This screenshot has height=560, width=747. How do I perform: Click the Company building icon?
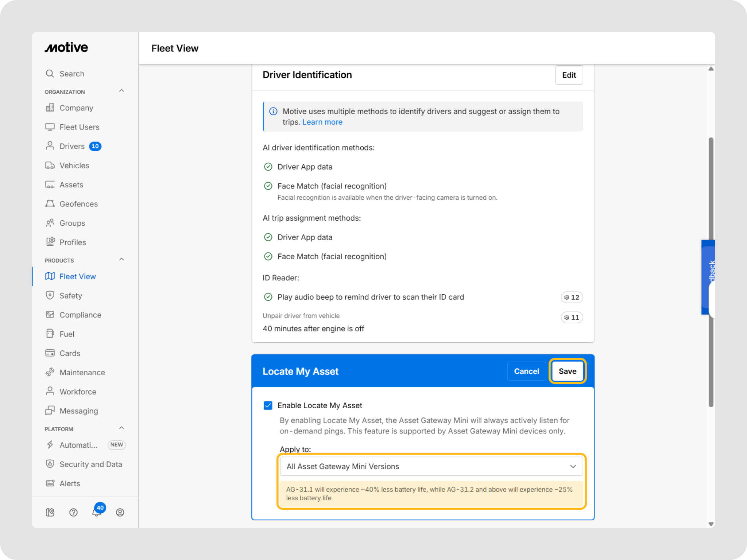[50, 108]
